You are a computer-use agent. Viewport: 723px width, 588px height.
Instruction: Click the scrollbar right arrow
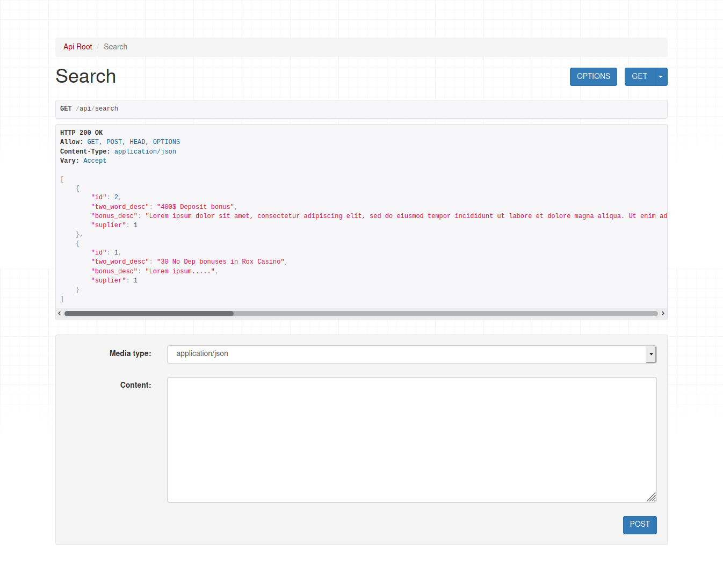(x=663, y=314)
